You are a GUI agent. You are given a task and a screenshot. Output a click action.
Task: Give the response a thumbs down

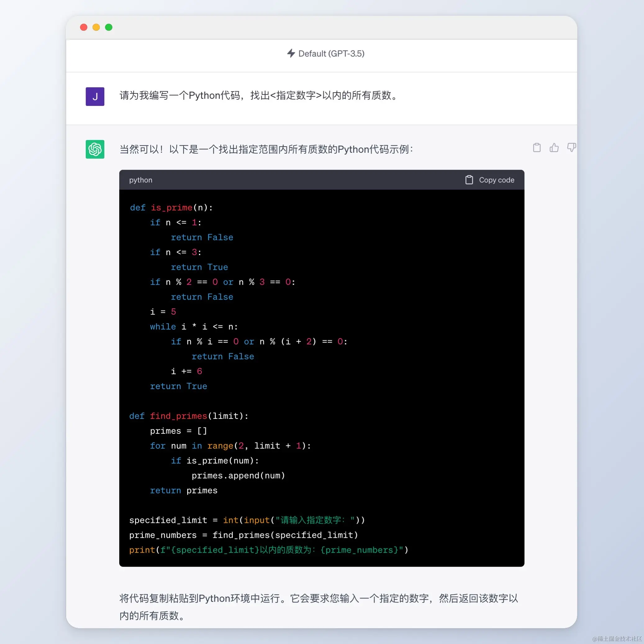pos(571,148)
